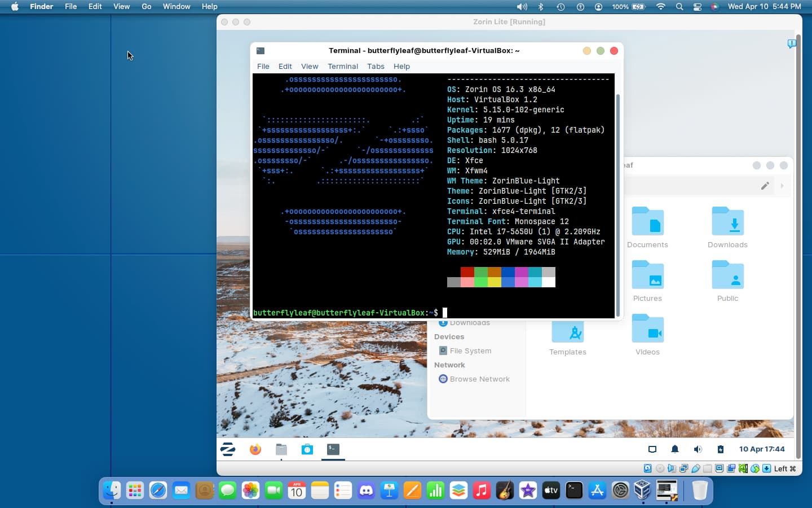812x508 pixels.
Task: Open the macOS Apple menu
Action: 15,7
